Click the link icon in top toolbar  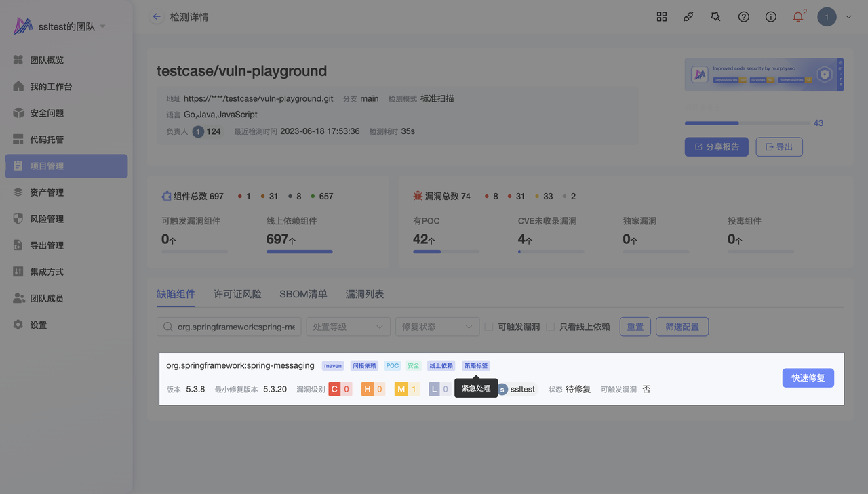point(688,17)
